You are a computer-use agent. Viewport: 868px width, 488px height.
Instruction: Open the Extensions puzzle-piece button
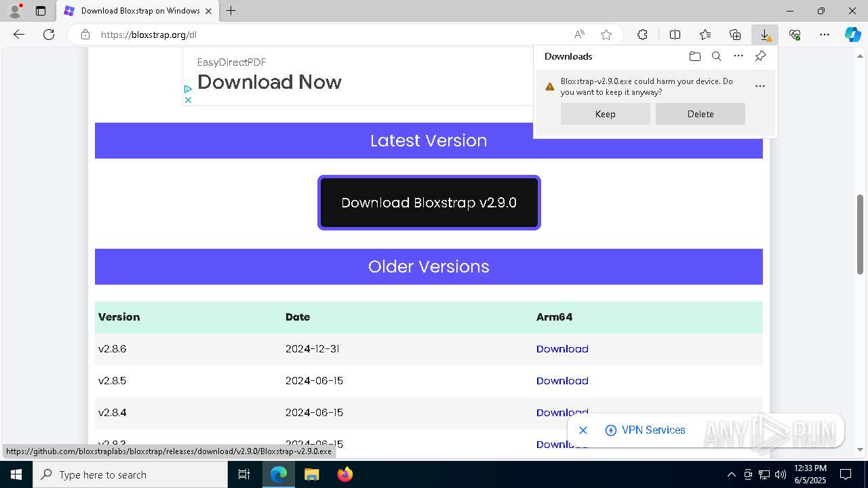click(642, 35)
